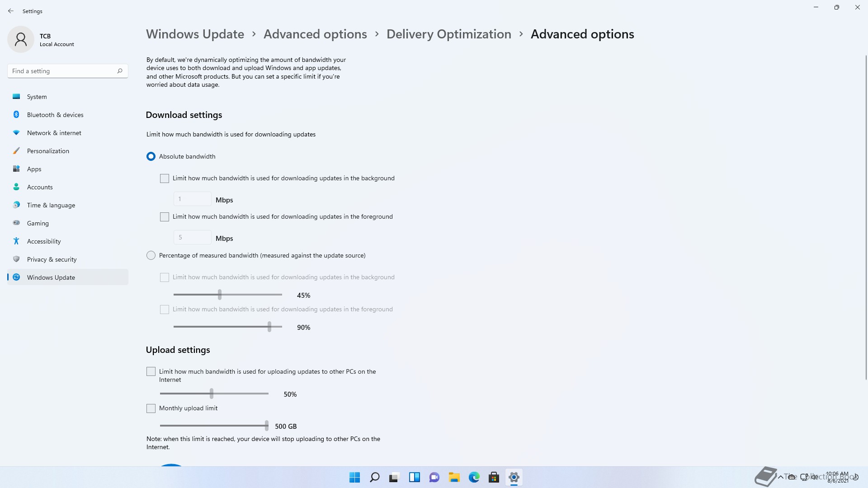Click the 50% upload bandwidth slider
The image size is (868, 488).
(214, 394)
